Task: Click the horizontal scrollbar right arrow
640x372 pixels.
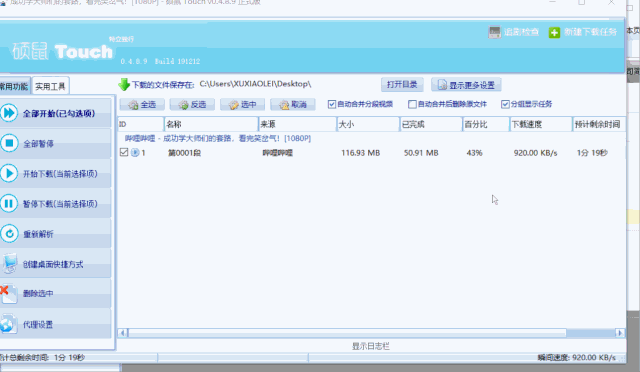Action: pos(620,333)
